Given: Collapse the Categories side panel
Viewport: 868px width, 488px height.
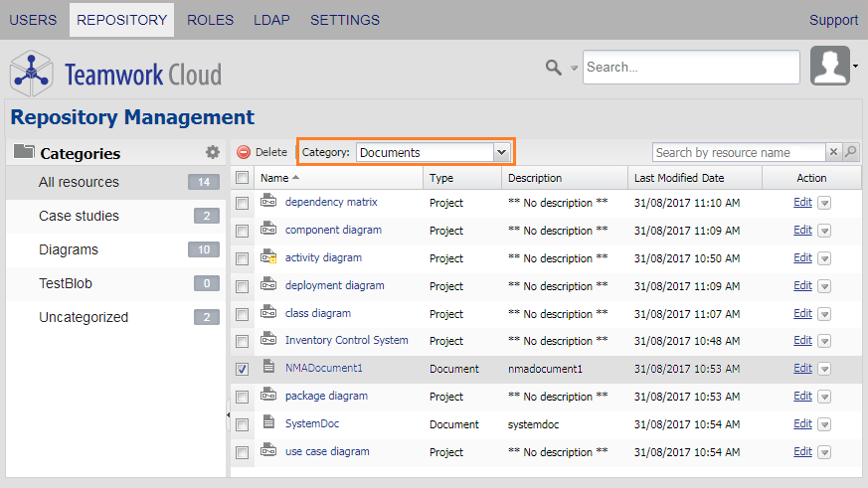Looking at the screenshot, I should click(x=227, y=413).
